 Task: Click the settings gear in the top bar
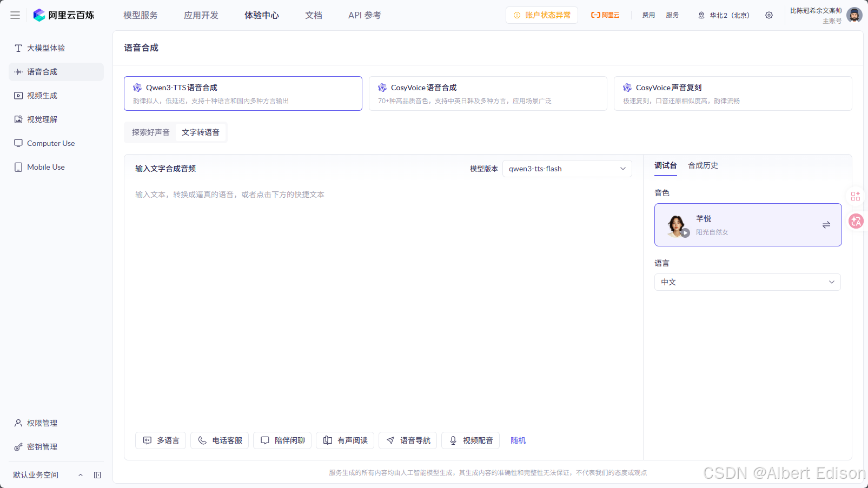click(x=769, y=15)
